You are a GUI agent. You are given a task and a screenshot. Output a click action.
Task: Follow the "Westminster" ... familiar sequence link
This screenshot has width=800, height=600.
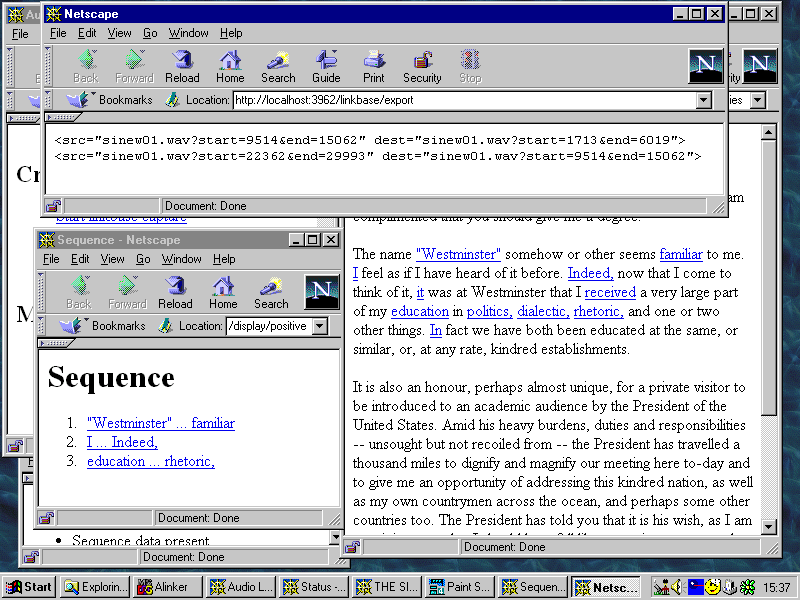click(x=161, y=423)
